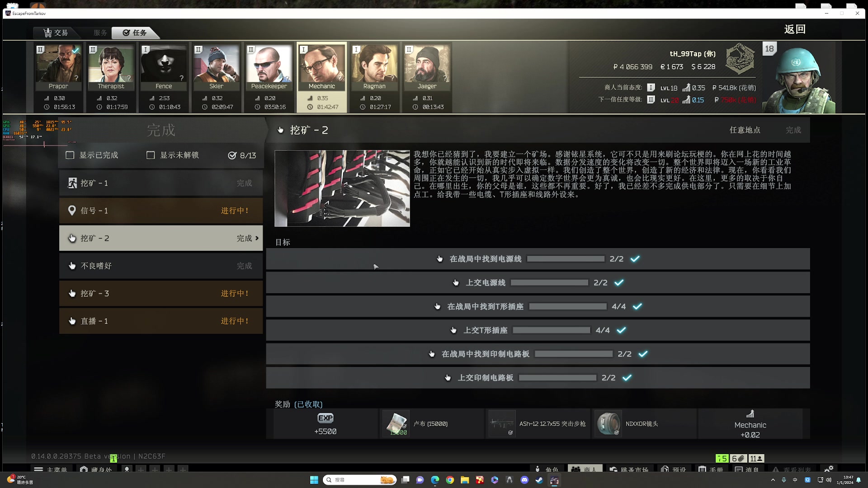The image size is (868, 488).
Task: Select the Skier trader portrait
Action: (216, 67)
